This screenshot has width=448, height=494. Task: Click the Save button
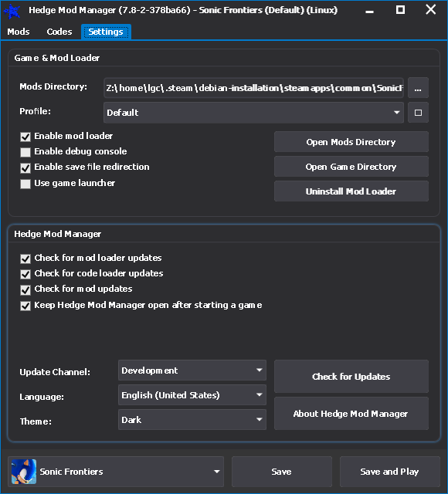(281, 472)
